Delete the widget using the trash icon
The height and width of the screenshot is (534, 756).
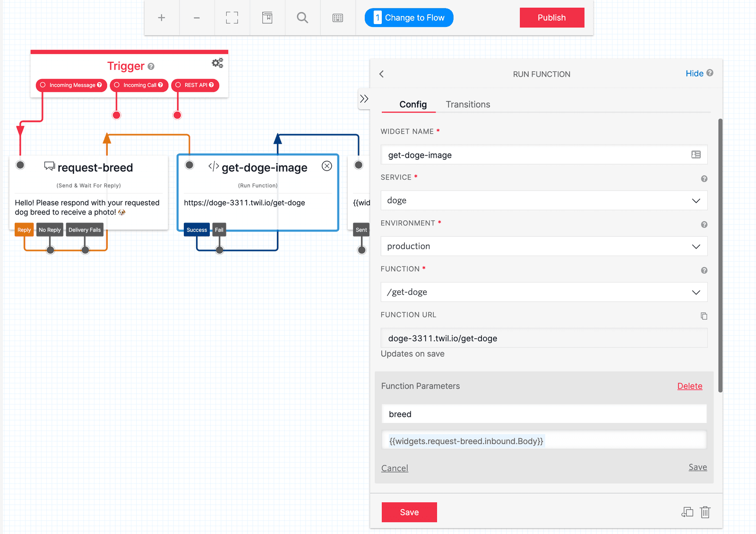tap(705, 512)
